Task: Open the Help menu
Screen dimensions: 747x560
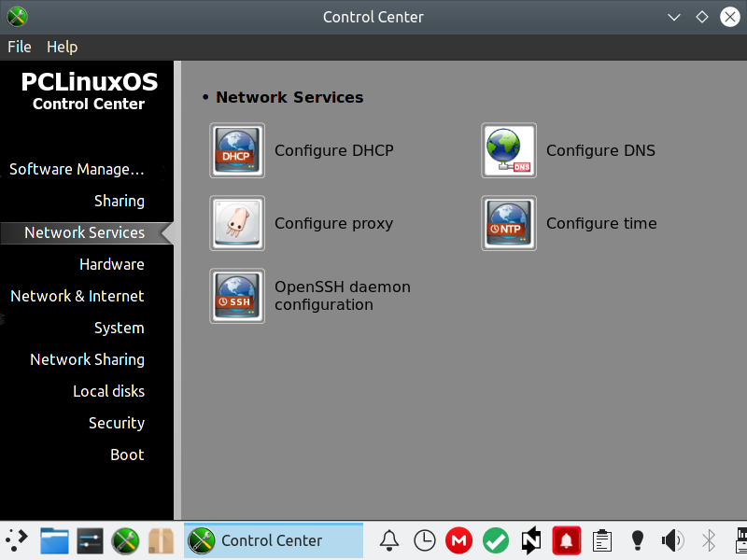Action: tap(62, 47)
